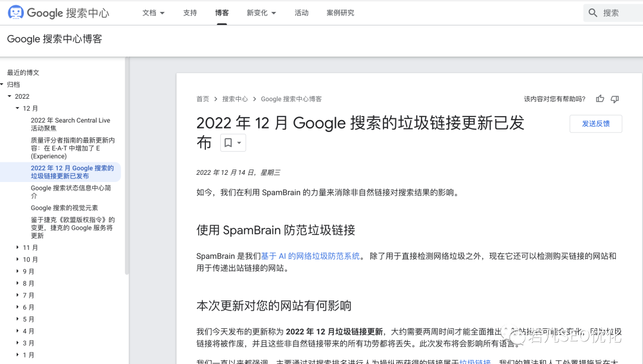The width and height of the screenshot is (643, 364).
Task: Expand the 9 月 archive section
Action: point(17,271)
